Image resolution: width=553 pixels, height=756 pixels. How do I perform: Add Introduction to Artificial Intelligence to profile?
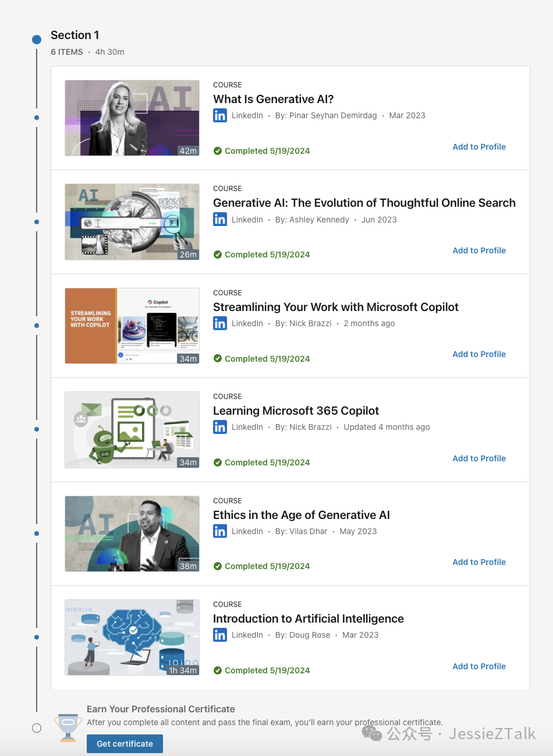[x=479, y=666]
